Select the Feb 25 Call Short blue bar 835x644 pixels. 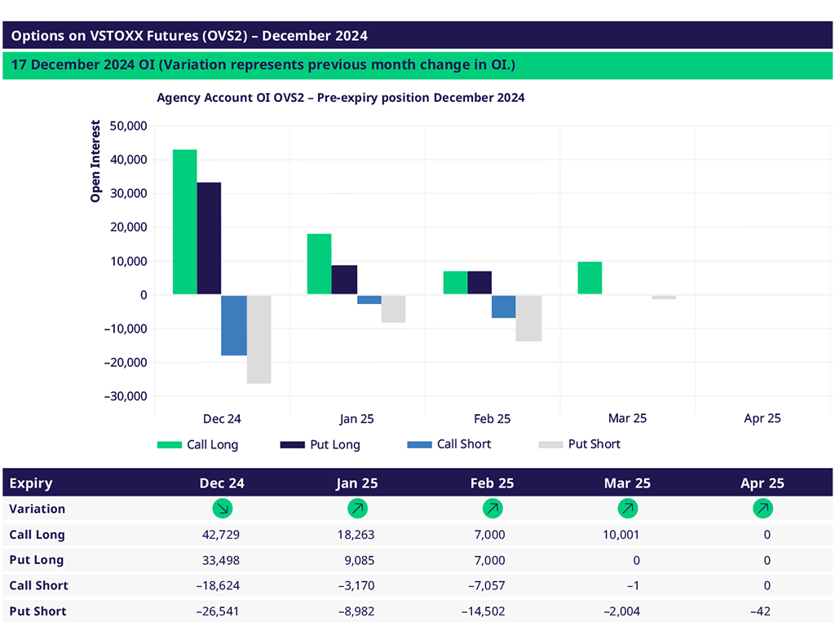[x=503, y=306]
